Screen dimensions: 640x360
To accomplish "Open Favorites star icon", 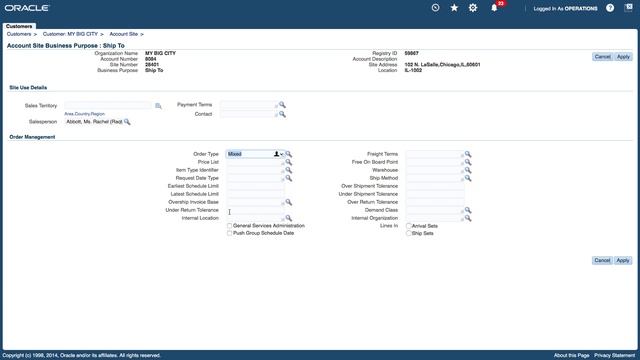I will (454, 8).
